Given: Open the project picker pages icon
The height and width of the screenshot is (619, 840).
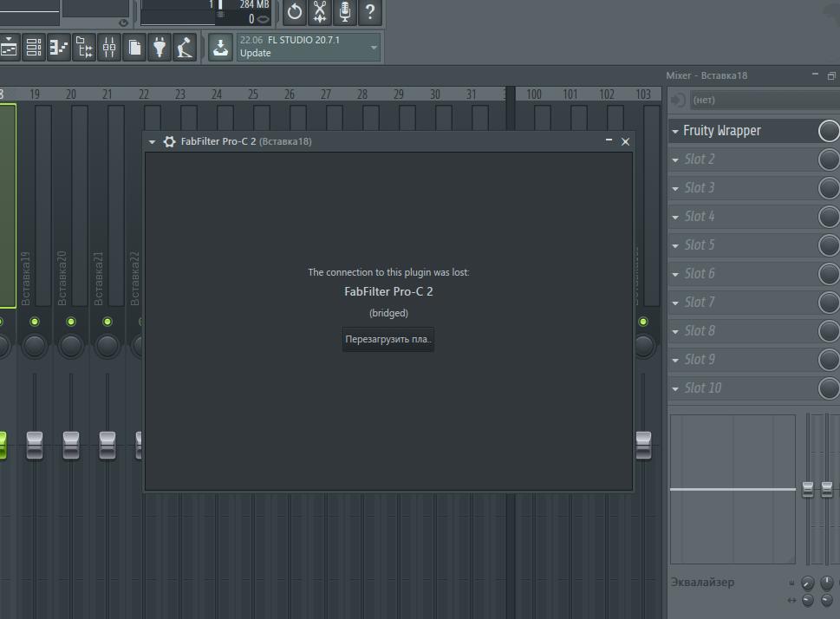Looking at the screenshot, I should point(134,48).
